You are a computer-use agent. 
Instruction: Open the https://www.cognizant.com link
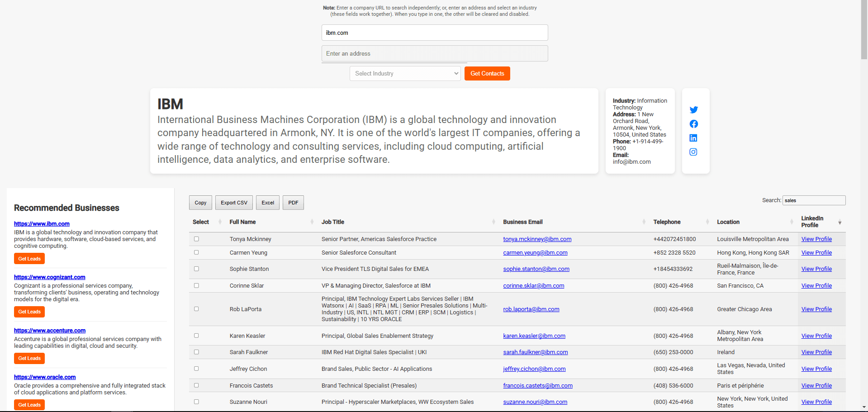(50, 277)
